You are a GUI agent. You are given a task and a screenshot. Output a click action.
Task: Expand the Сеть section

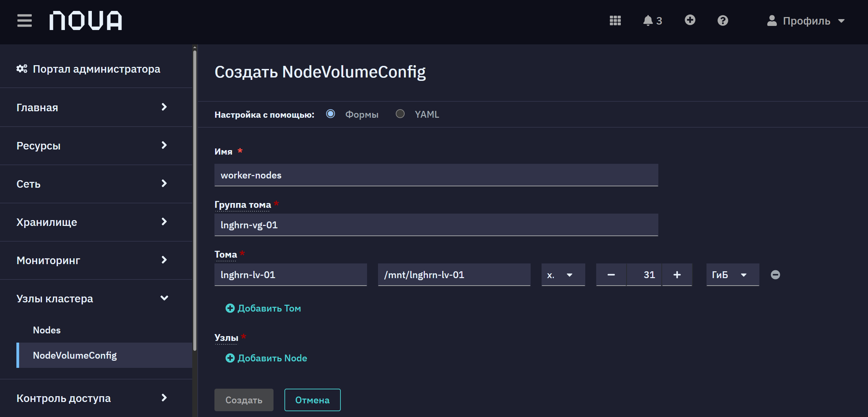click(96, 184)
